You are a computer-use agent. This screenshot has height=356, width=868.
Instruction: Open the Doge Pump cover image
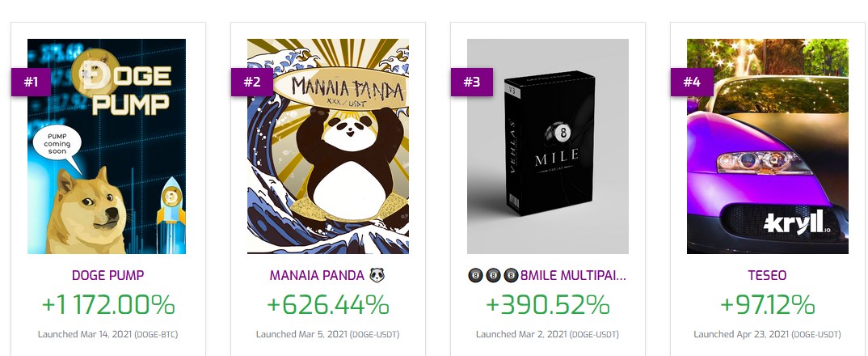107,146
